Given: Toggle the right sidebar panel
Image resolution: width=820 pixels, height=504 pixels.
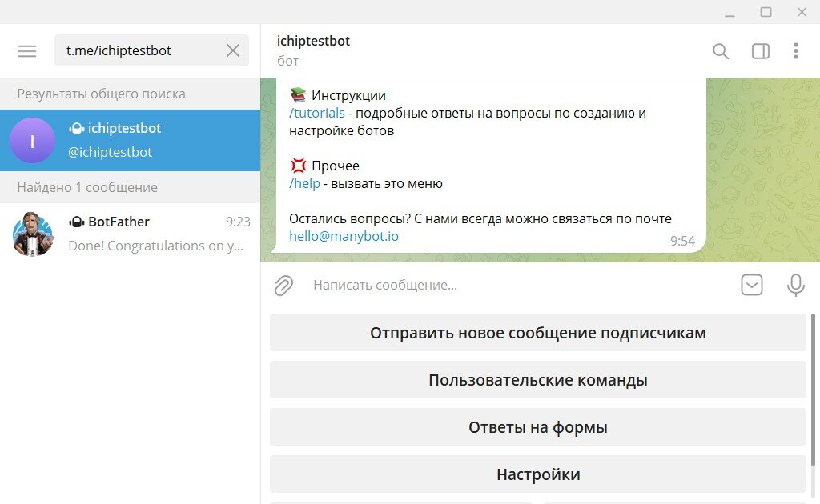Looking at the screenshot, I should [x=761, y=51].
